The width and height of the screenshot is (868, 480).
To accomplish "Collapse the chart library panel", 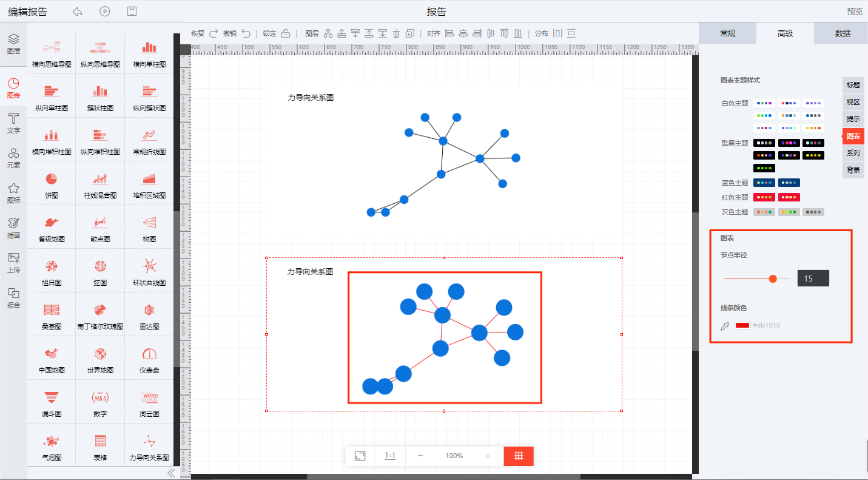I will click(x=171, y=473).
